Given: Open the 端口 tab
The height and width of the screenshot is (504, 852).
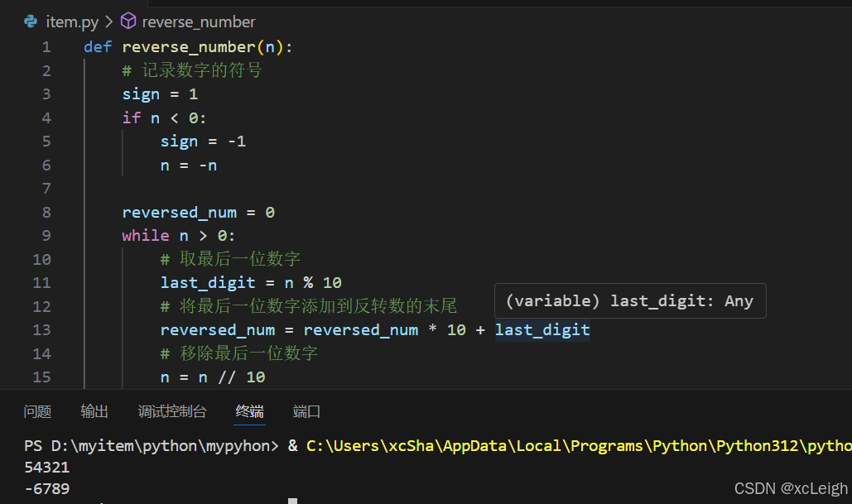Looking at the screenshot, I should point(306,411).
